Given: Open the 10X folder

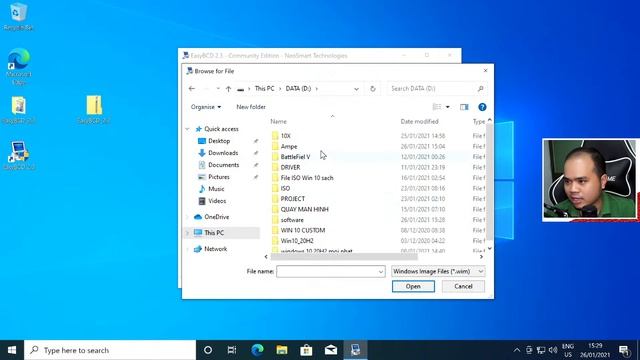Looking at the screenshot, I should 286,136.
